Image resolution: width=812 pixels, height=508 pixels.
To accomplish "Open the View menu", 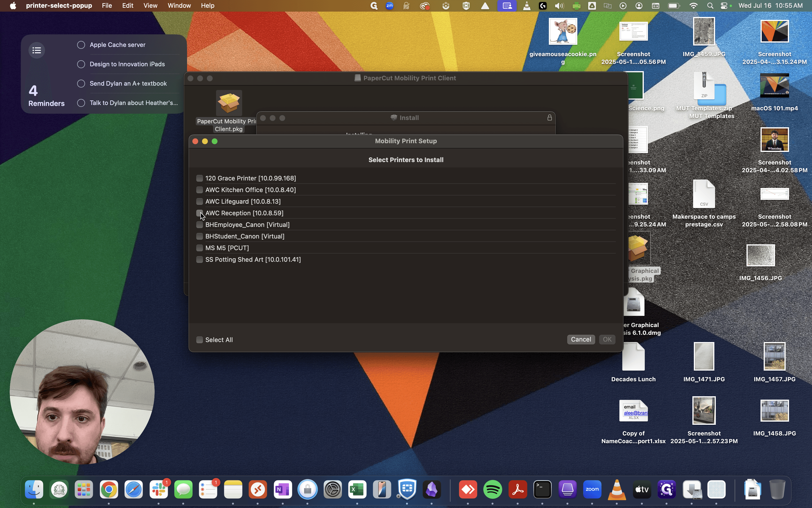I will point(151,6).
